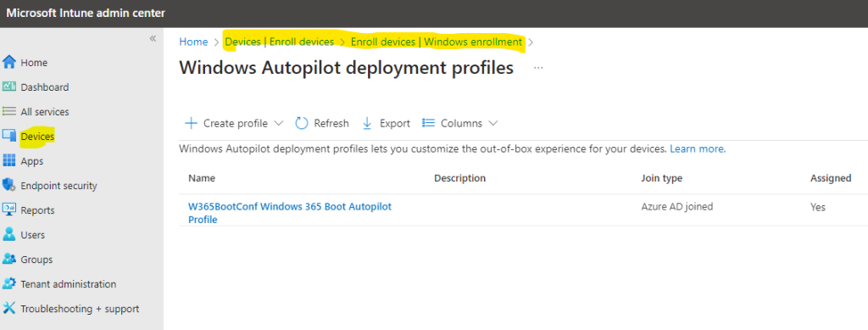Select the Endpoint security shield icon
Screen dimensions: 868x330
(x=8, y=186)
